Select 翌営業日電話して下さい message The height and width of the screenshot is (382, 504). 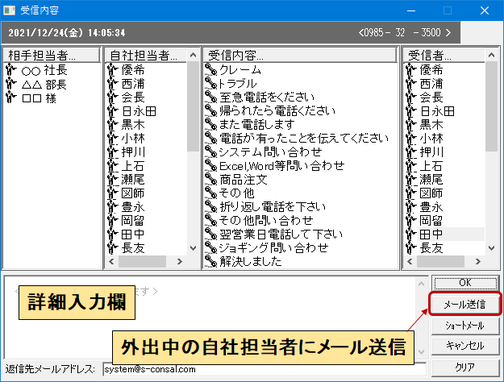281,234
